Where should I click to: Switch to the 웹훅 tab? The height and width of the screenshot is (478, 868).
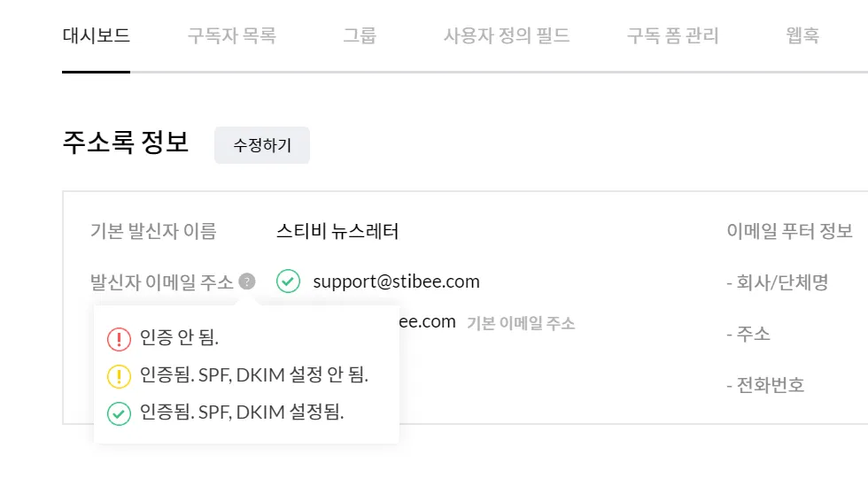pyautogui.click(x=802, y=35)
